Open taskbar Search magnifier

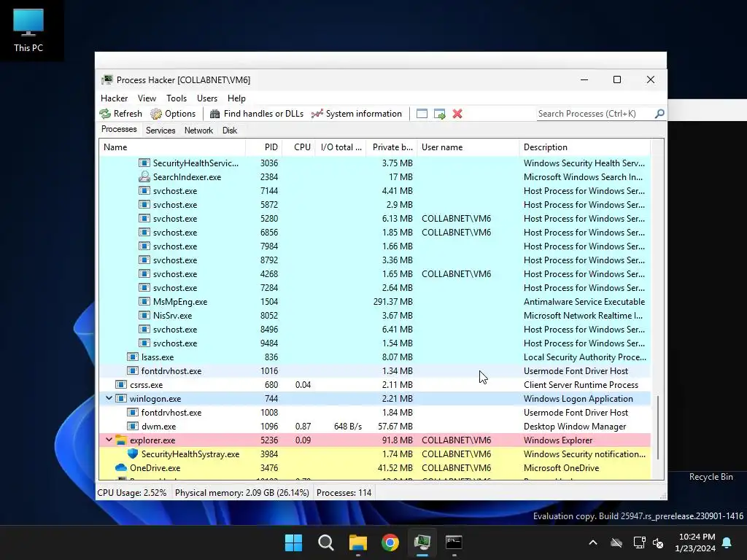point(326,542)
